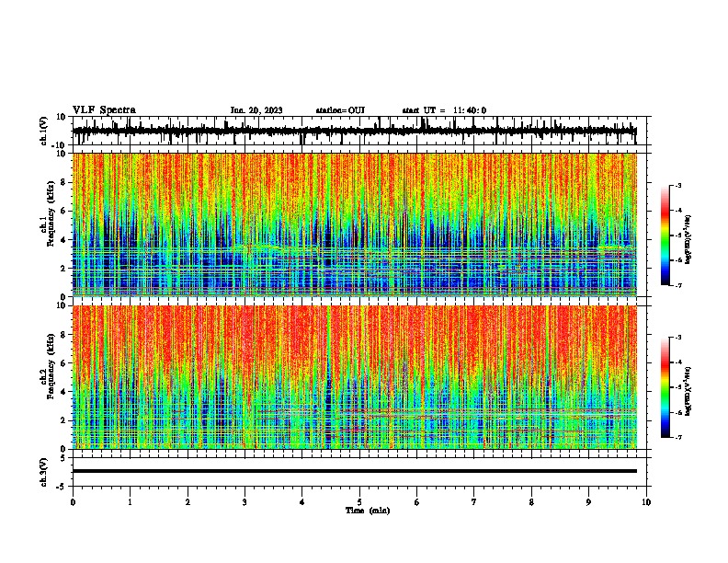Viewport: 728px width, 563px height.
Task: Click the "2" kHz tick of ch.1 spectrogram
Action: tap(63, 268)
